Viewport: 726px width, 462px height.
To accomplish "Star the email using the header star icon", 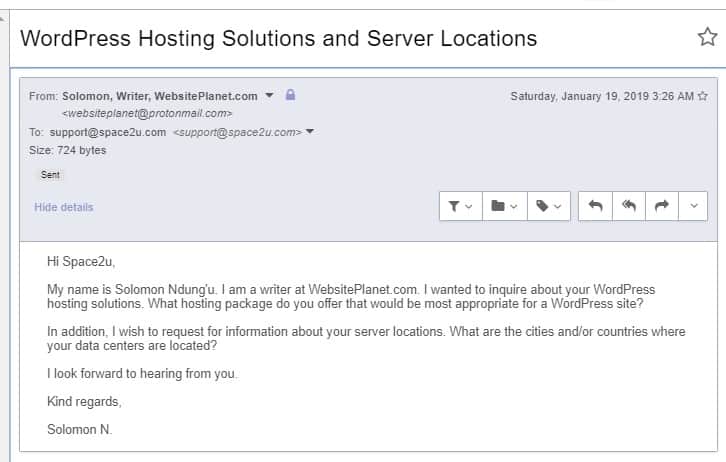I will [707, 37].
